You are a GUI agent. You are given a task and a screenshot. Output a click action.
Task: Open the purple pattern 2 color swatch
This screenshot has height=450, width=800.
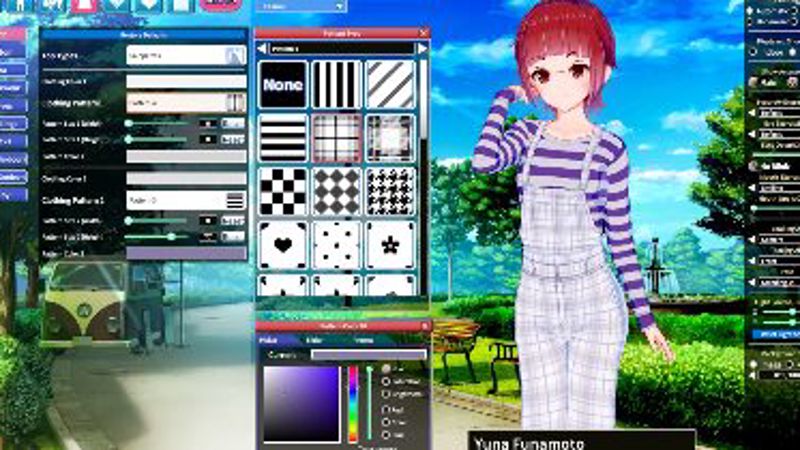coord(186,254)
